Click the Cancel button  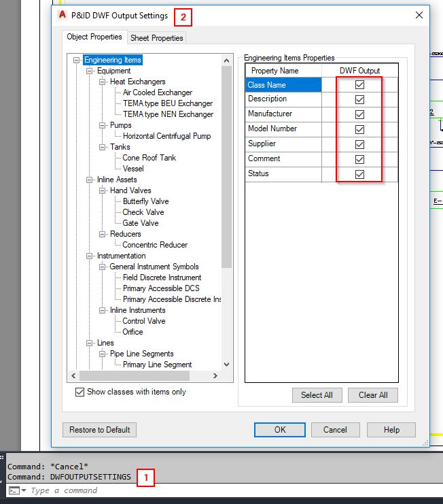coord(335,430)
